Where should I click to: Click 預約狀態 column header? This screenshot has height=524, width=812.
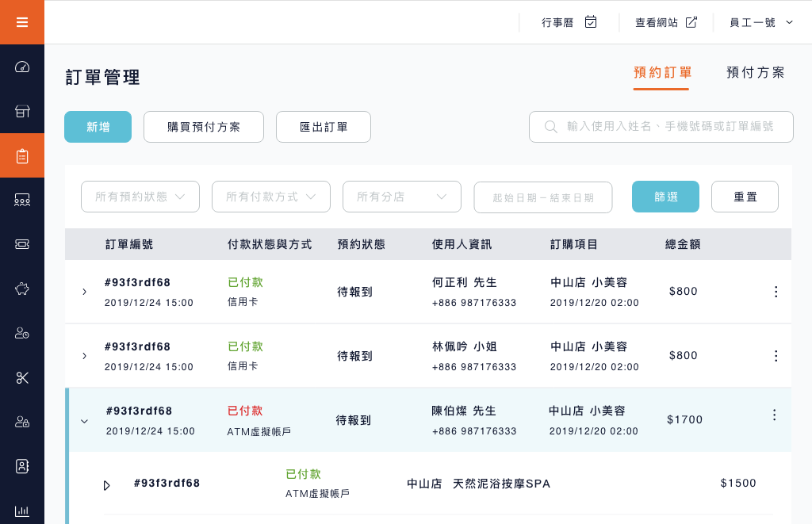tap(361, 244)
